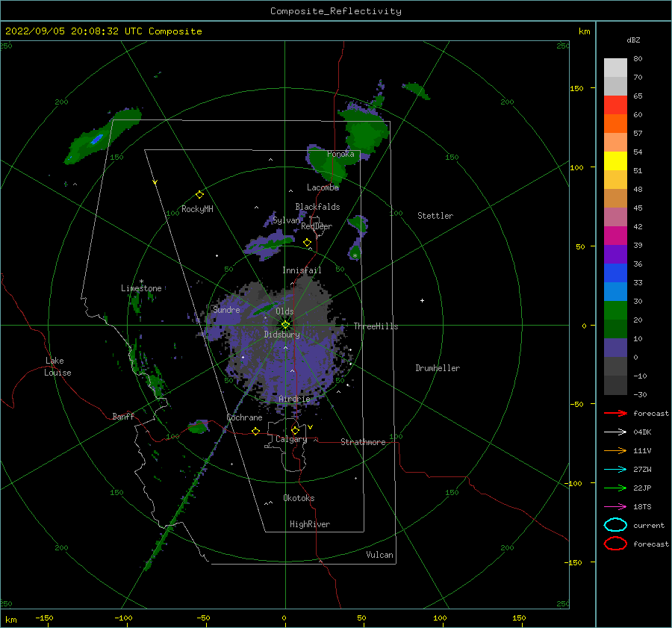Select the magenta 39-42 dBZ color swatch

[x=615, y=236]
